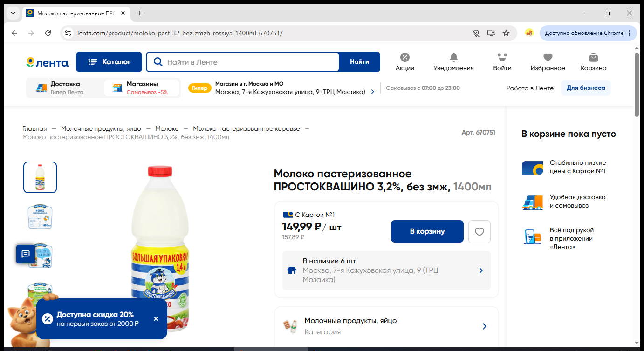Image resolution: width=644 pixels, height=351 pixels.
Task: Open Акции percent icon
Action: click(x=405, y=57)
